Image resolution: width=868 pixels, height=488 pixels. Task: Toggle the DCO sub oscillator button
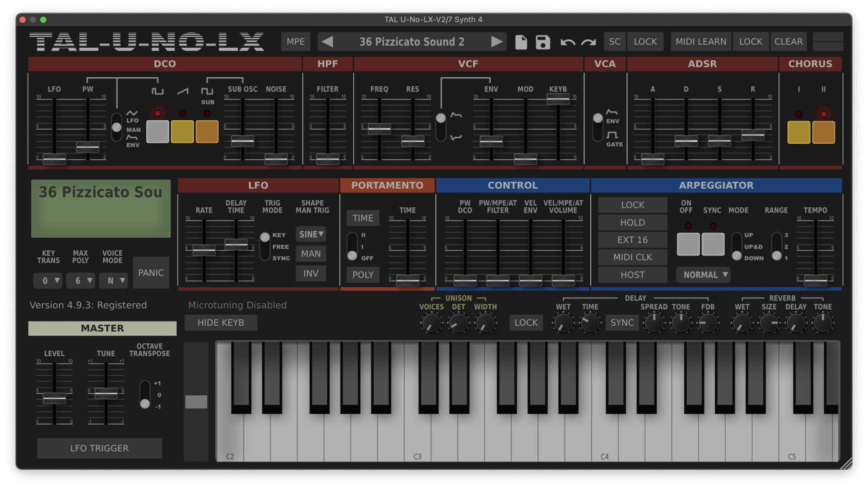pyautogui.click(x=207, y=132)
